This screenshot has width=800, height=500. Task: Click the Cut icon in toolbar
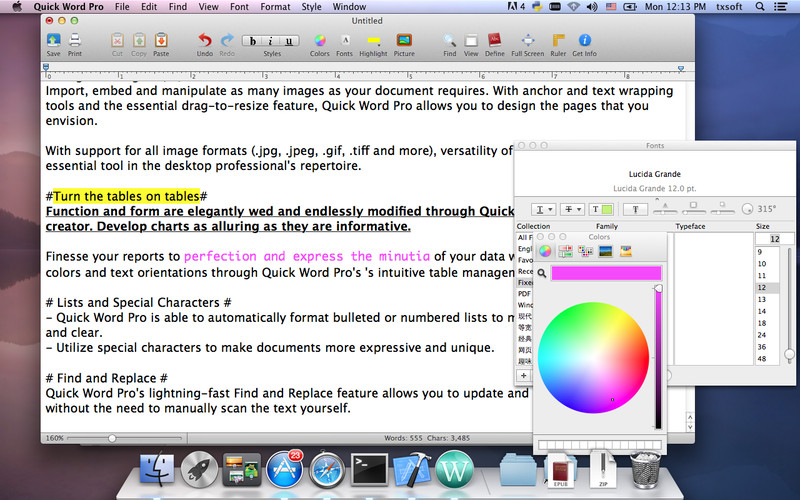coord(117,40)
